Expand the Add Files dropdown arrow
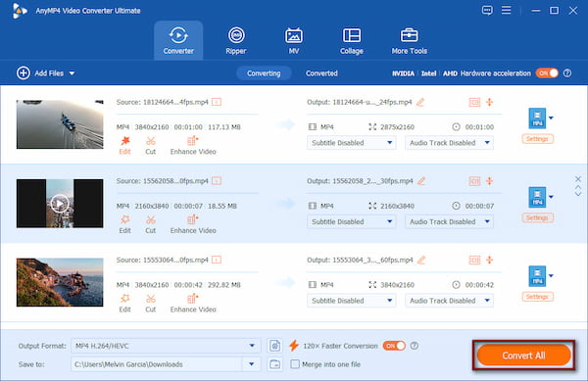 click(72, 73)
